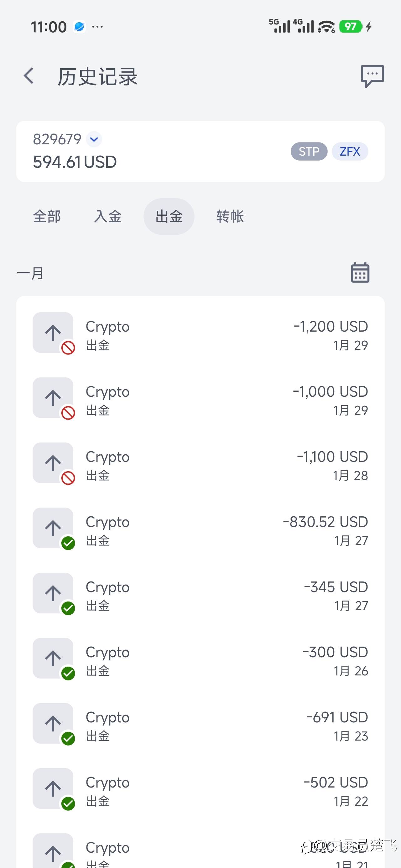Viewport: 401px width, 868px height.
Task: Tap the -830.52 USD withdrawal arrow icon
Action: 53,528
